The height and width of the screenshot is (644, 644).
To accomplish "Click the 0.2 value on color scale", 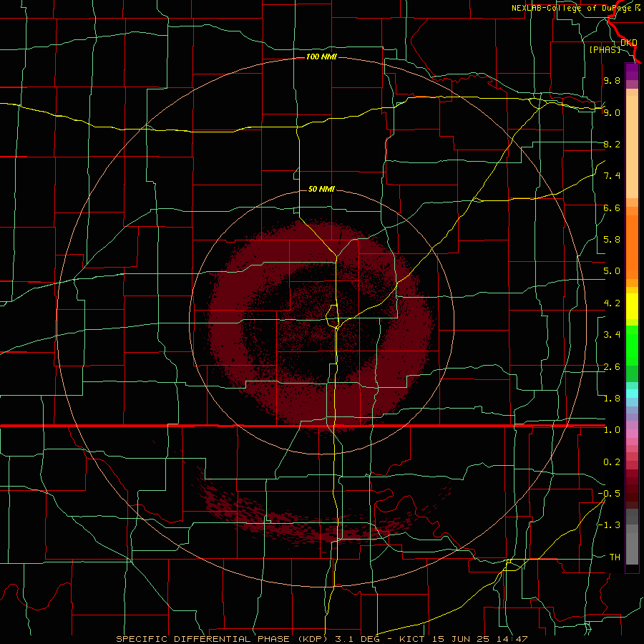I will point(612,462).
